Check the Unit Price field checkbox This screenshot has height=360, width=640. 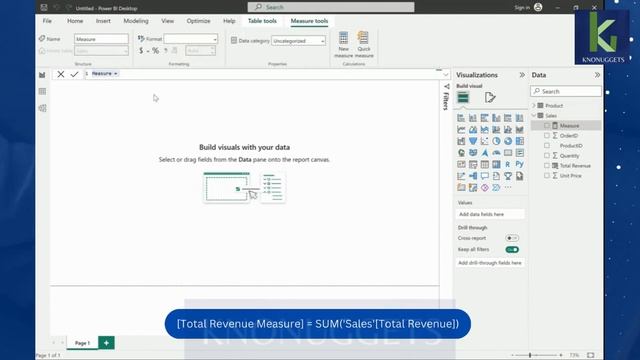click(547, 176)
